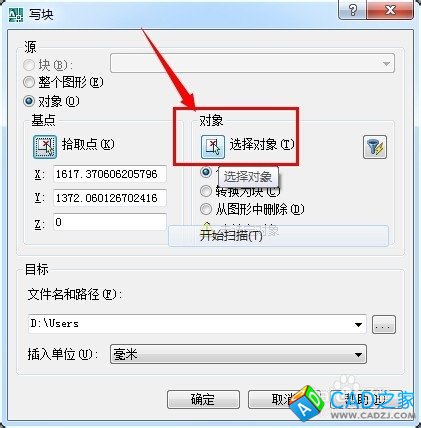Image resolution: width=421 pixels, height=428 pixels.
Task: Click the Pick Point (拾取点) icon button
Action: tap(45, 146)
